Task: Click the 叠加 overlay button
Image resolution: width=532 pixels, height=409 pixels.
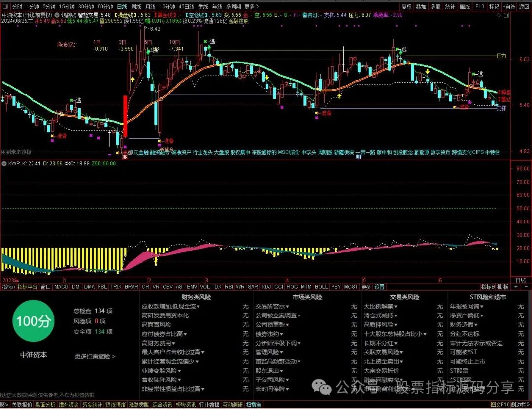Action: 421,6
